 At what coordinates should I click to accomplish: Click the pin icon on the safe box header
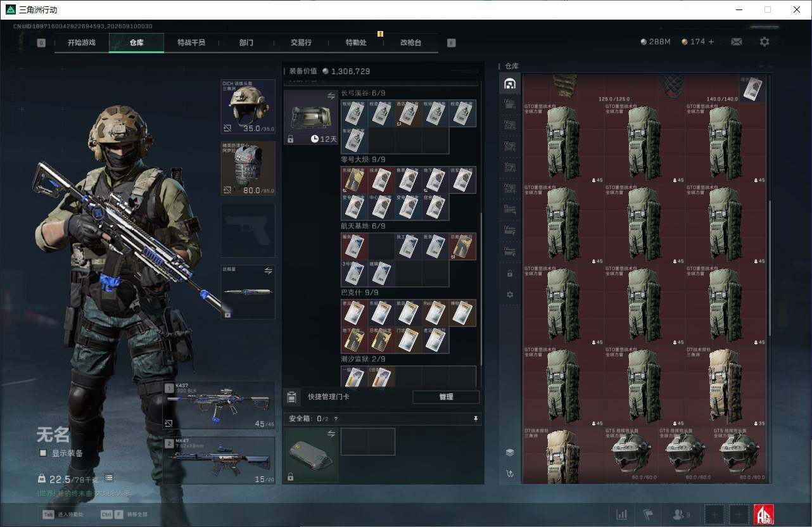pos(475,419)
